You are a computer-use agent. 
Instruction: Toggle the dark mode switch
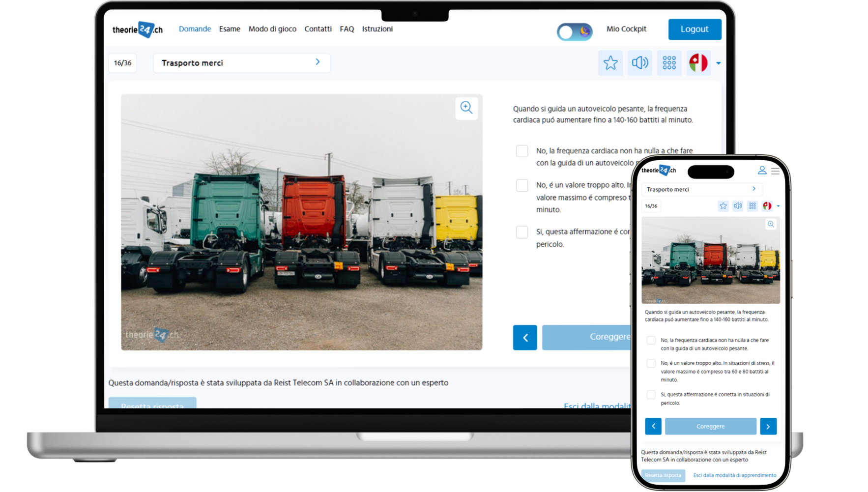pyautogui.click(x=574, y=32)
